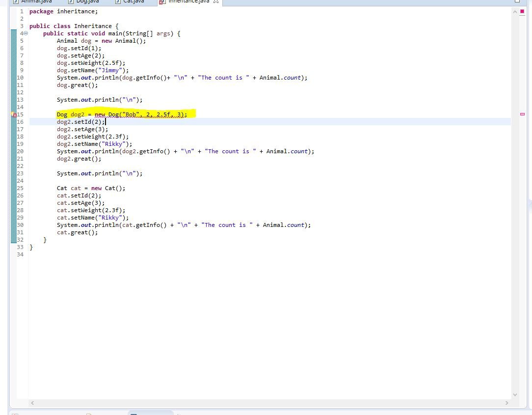Click the 'cat.setAge(3);' line
The width and height of the screenshot is (532, 415).
pyautogui.click(x=81, y=203)
